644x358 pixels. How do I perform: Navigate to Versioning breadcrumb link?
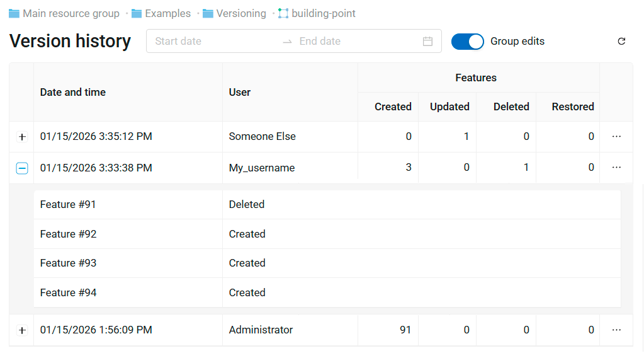[x=241, y=13]
